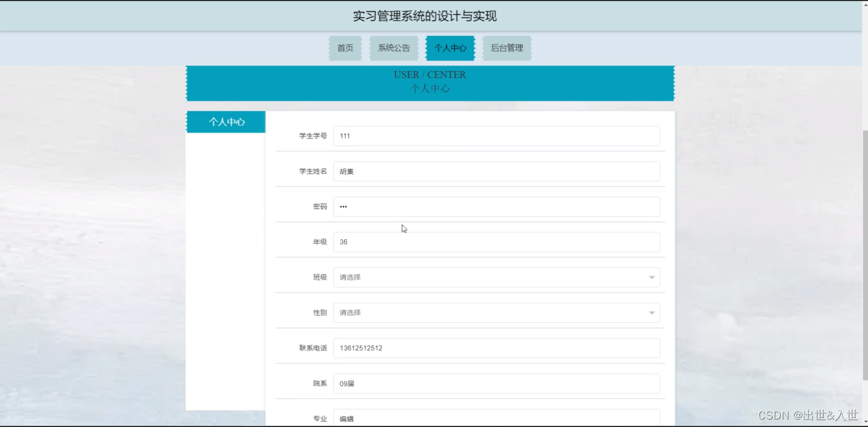Click the arrow icon of 班级 dropdown

point(652,278)
